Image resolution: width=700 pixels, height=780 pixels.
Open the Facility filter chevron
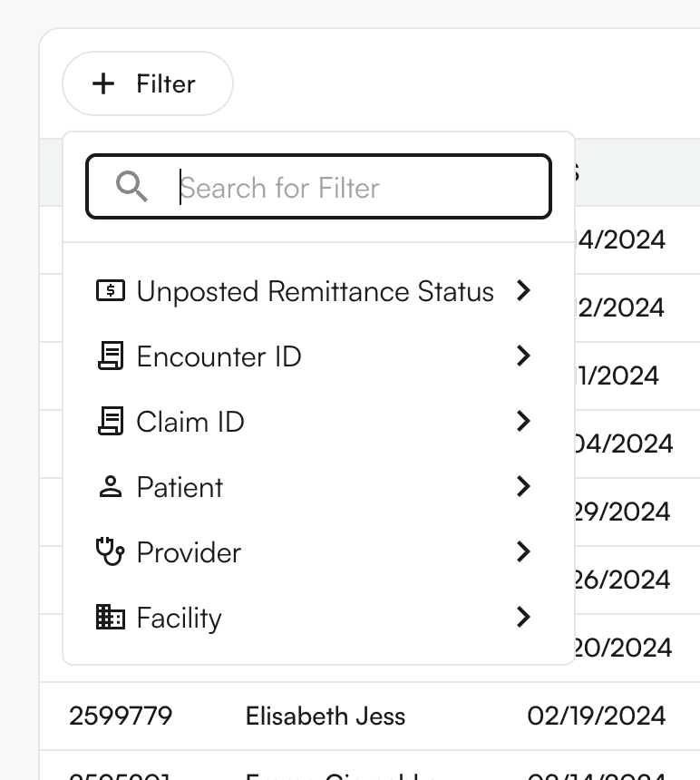click(x=522, y=618)
